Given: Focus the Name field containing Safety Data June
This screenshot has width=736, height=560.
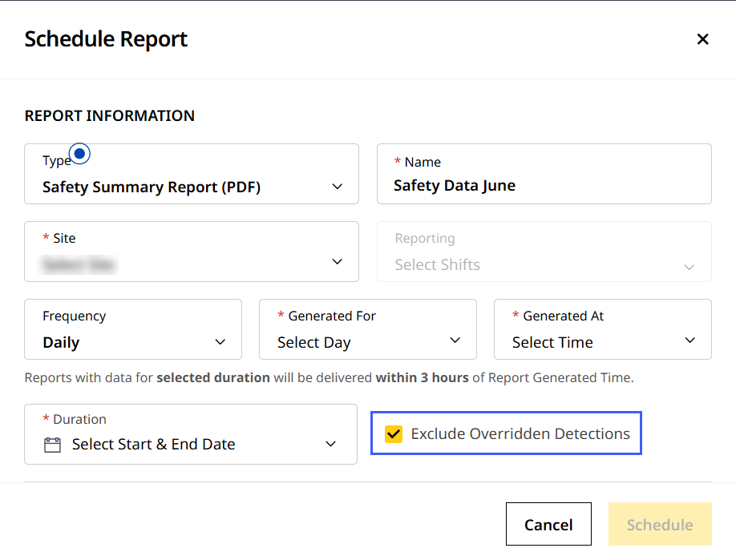Looking at the screenshot, I should point(544,185).
